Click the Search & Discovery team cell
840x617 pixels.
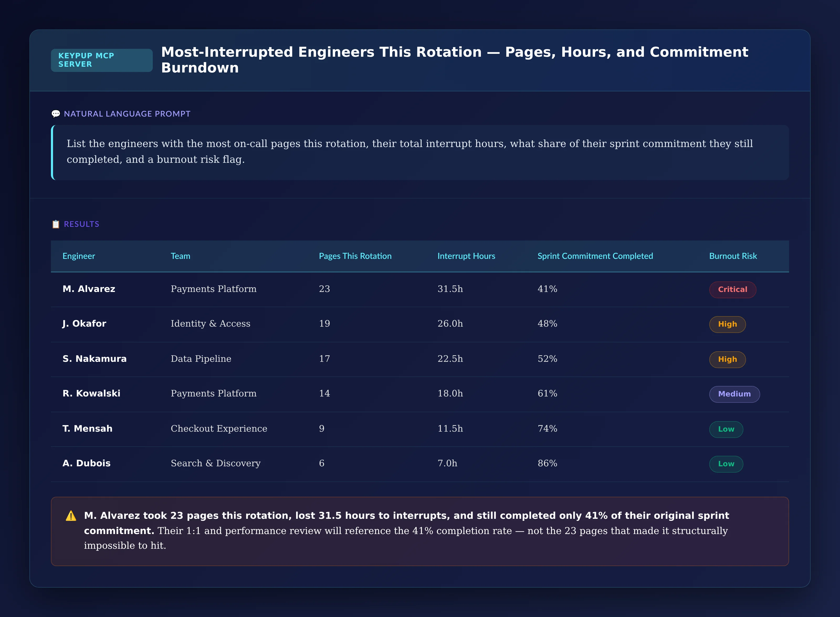[x=216, y=463]
